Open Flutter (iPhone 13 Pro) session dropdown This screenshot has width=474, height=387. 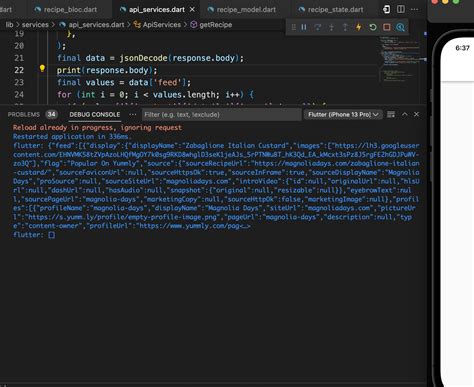tap(343, 115)
